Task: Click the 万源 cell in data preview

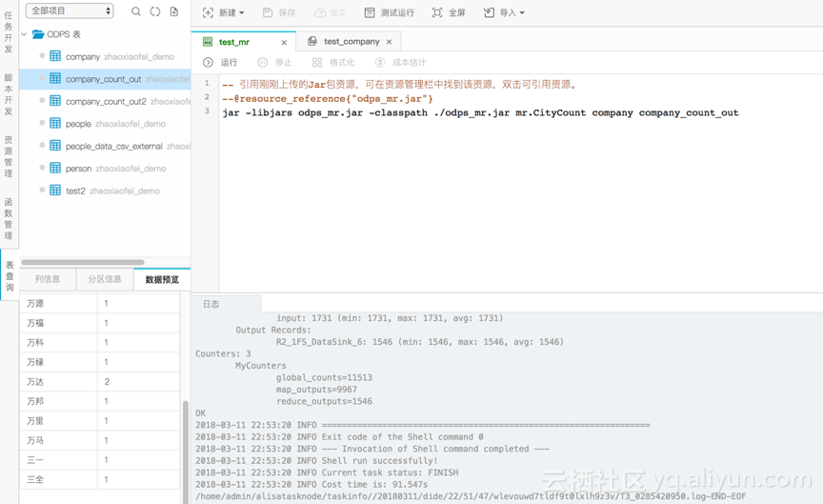Action: click(x=58, y=303)
